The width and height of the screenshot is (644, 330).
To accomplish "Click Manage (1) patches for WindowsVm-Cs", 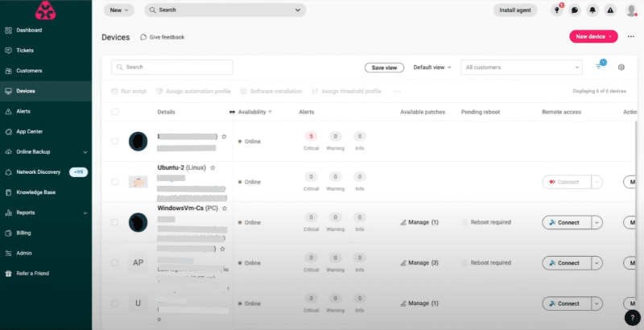I will pos(419,222).
